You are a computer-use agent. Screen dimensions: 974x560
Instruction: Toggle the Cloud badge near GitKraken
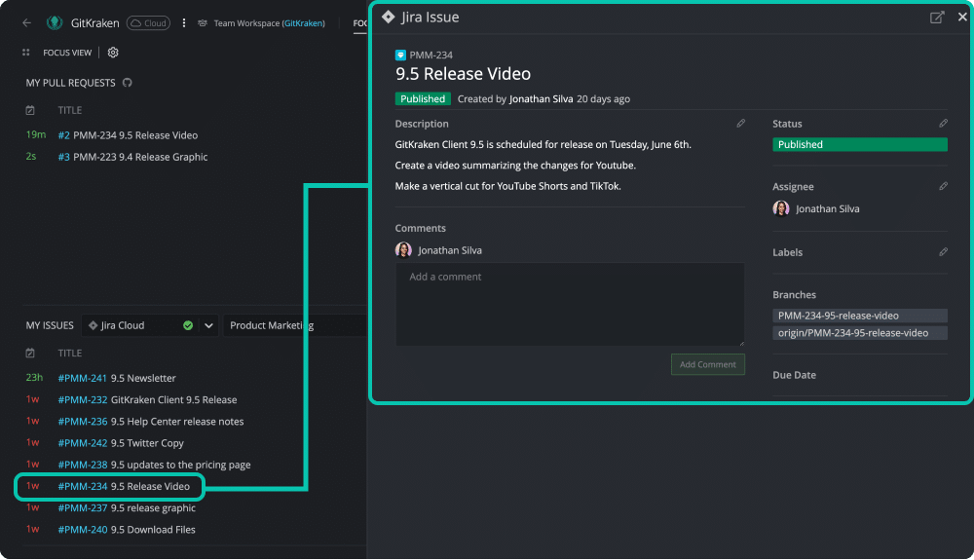tap(148, 23)
